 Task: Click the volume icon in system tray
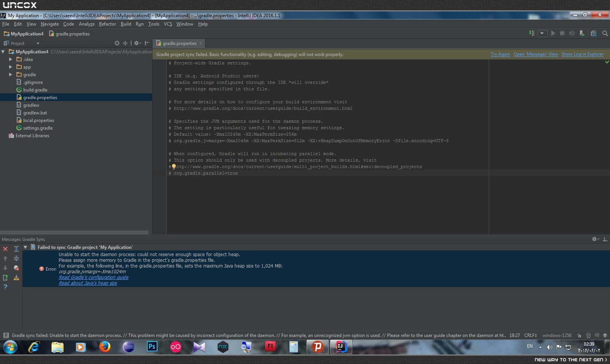tap(549, 347)
